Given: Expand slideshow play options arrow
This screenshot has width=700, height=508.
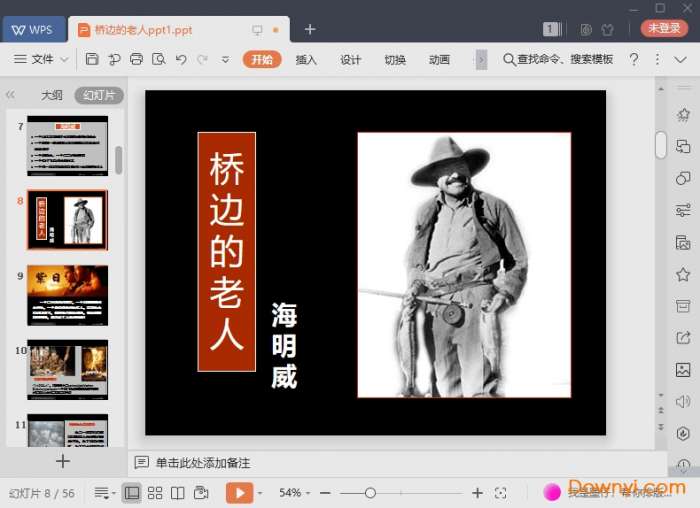Looking at the screenshot, I should 260,493.
